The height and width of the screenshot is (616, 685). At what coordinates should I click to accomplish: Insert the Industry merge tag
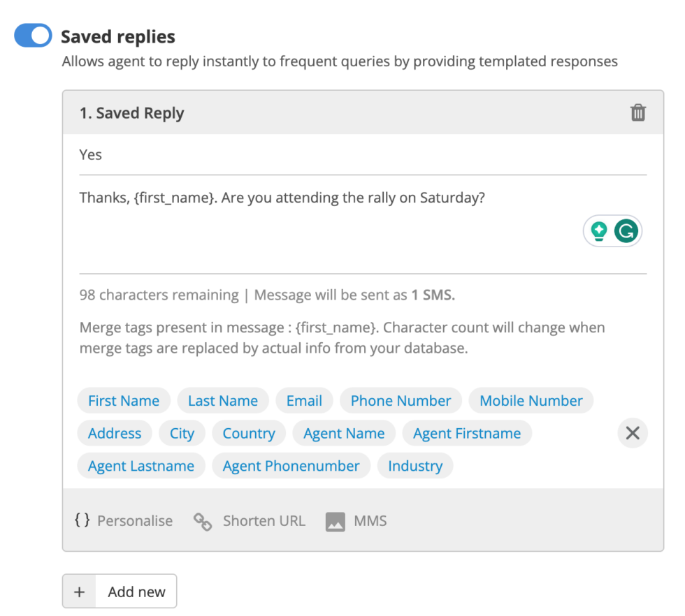click(x=415, y=466)
